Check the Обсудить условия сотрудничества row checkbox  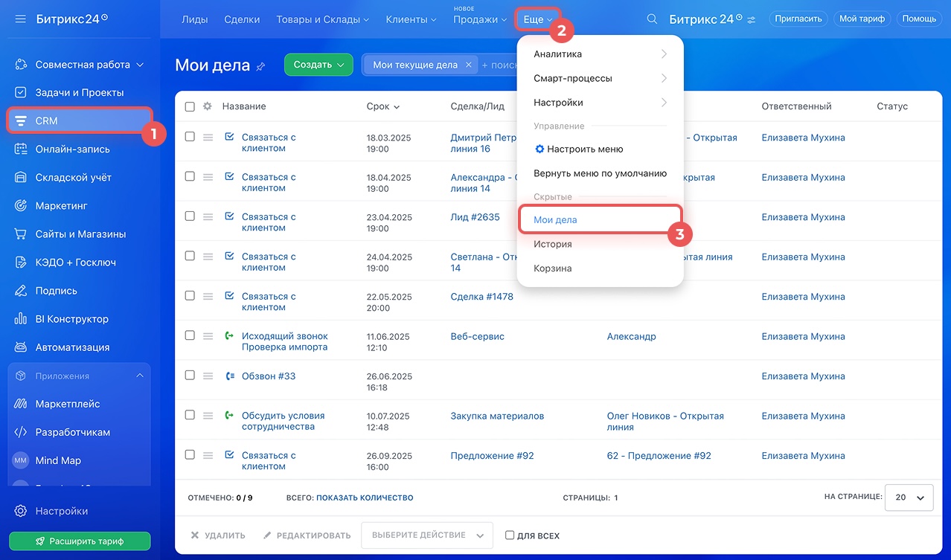tap(190, 415)
